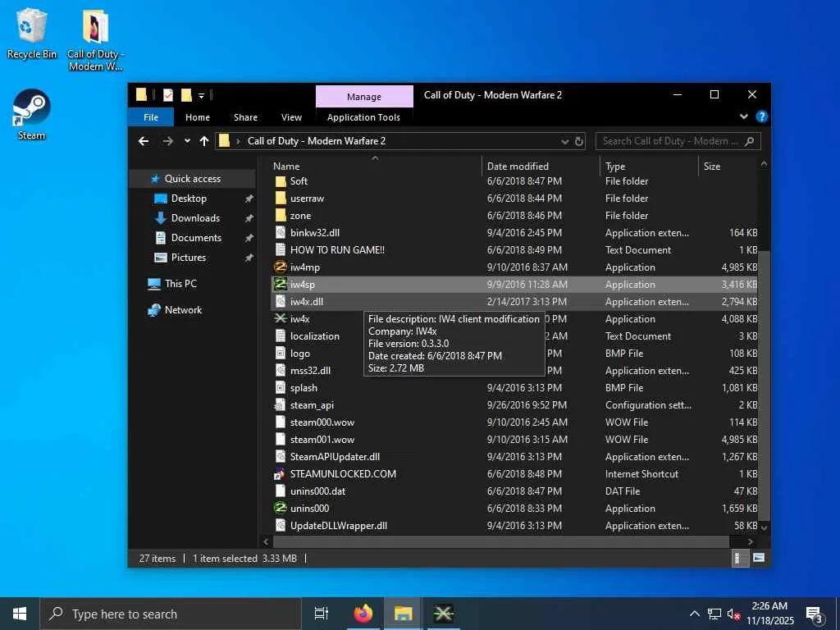Viewport: 840px width, 630px height.
Task: Open the Customize Quick Access Toolbar dropdown
Action: click(202, 96)
